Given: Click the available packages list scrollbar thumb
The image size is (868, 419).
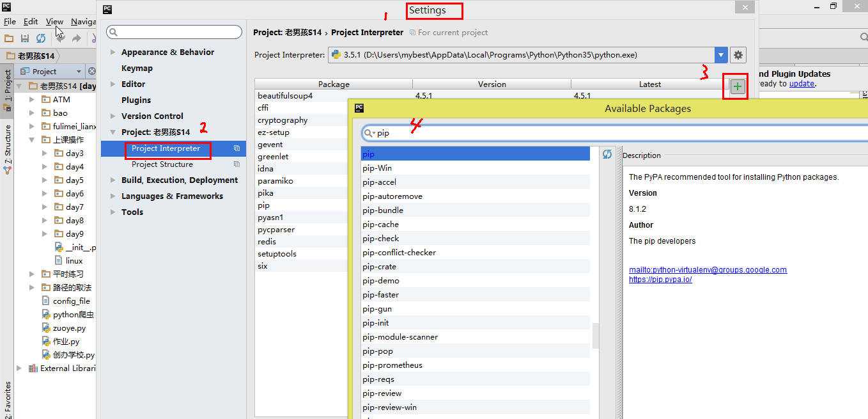Looking at the screenshot, I should pos(596,336).
